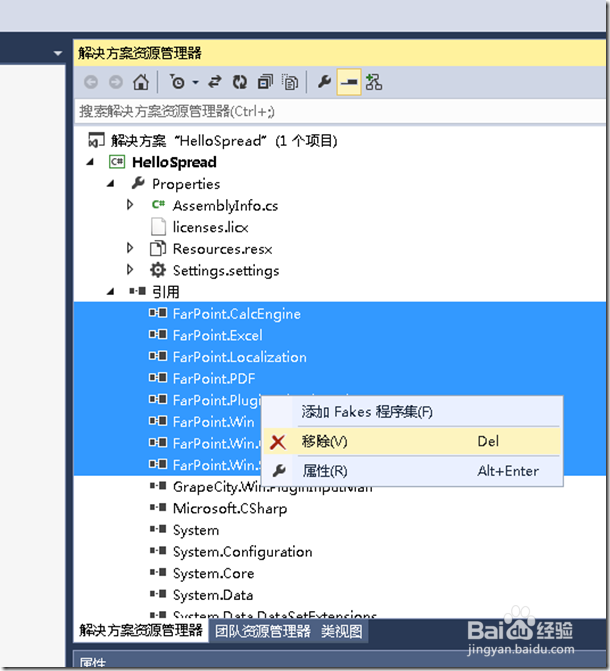
Task: Select the System reference
Action: (196, 530)
